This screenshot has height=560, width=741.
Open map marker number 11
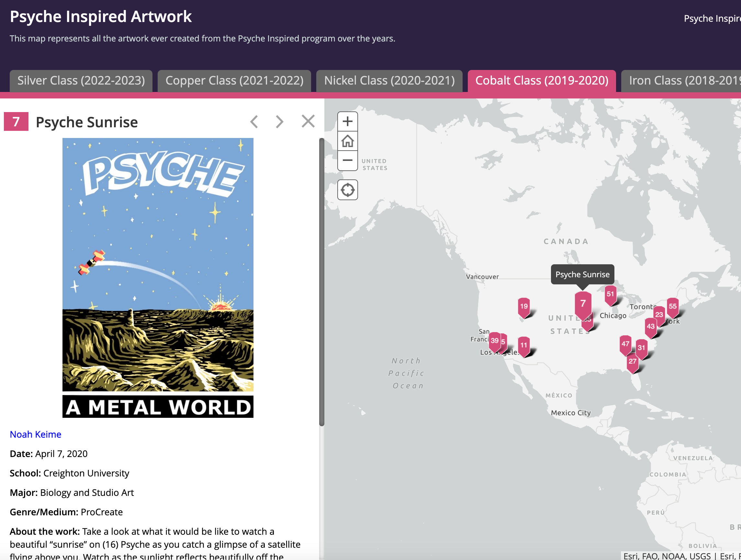point(523,345)
